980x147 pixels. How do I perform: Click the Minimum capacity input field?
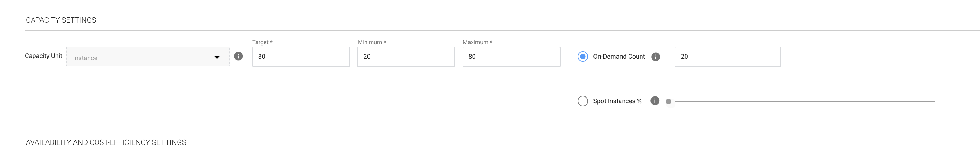(x=406, y=57)
